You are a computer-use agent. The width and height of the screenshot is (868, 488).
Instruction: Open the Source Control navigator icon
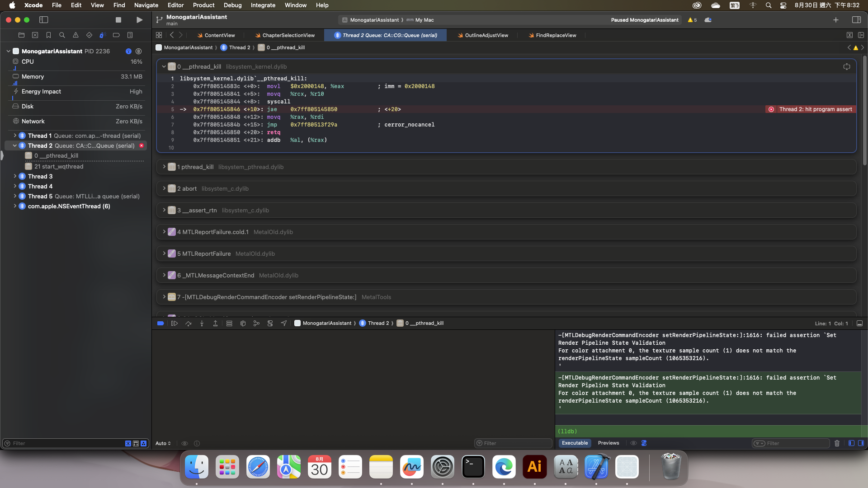point(35,35)
